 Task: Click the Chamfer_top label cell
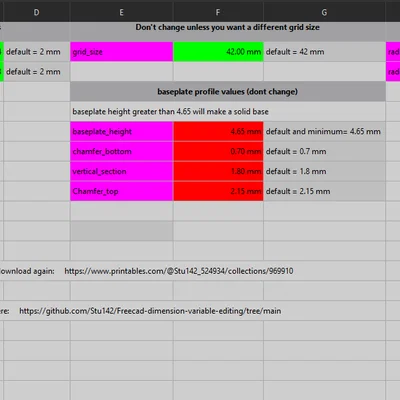coord(121,191)
